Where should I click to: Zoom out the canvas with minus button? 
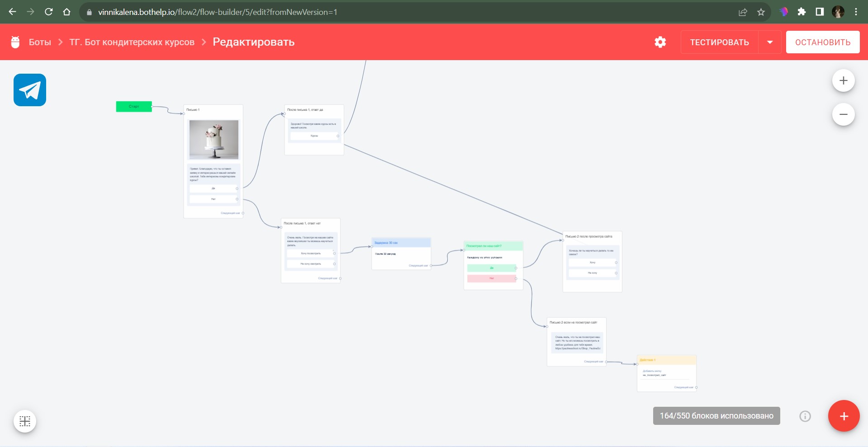(x=843, y=114)
